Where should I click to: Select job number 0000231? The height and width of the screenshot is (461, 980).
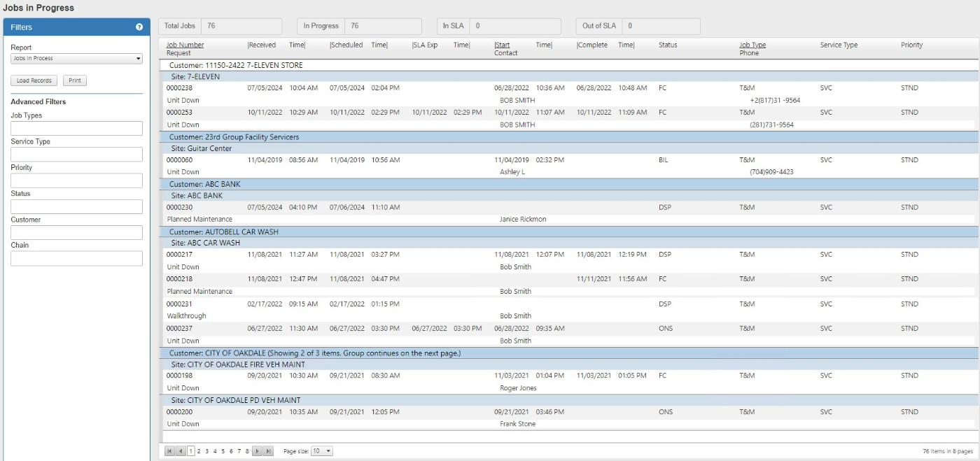[x=179, y=304]
